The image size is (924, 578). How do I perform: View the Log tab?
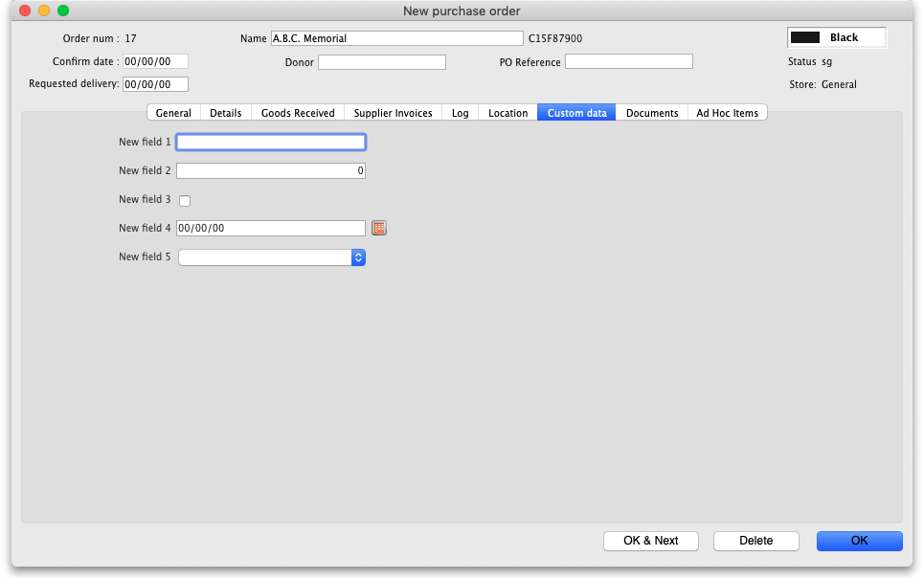460,113
